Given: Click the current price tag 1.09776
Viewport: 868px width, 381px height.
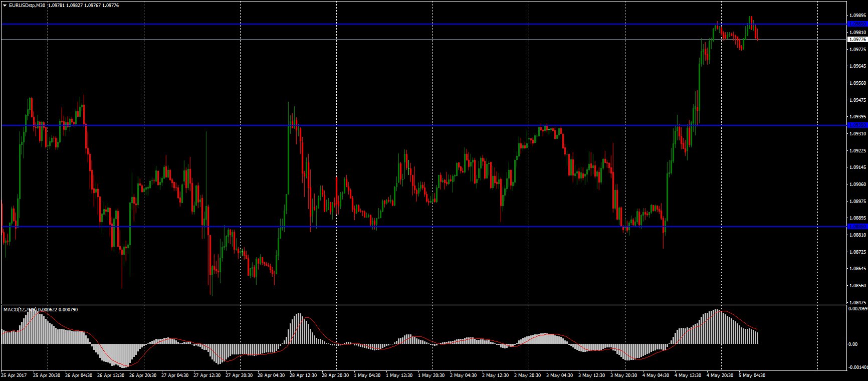Looking at the screenshot, I should [857, 39].
